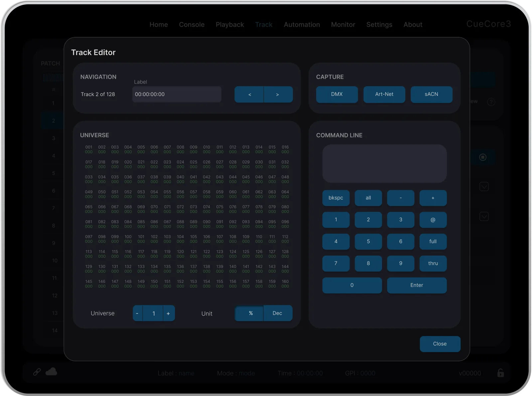Select DMX channel 087
532x396 pixels.
[x=167, y=224]
